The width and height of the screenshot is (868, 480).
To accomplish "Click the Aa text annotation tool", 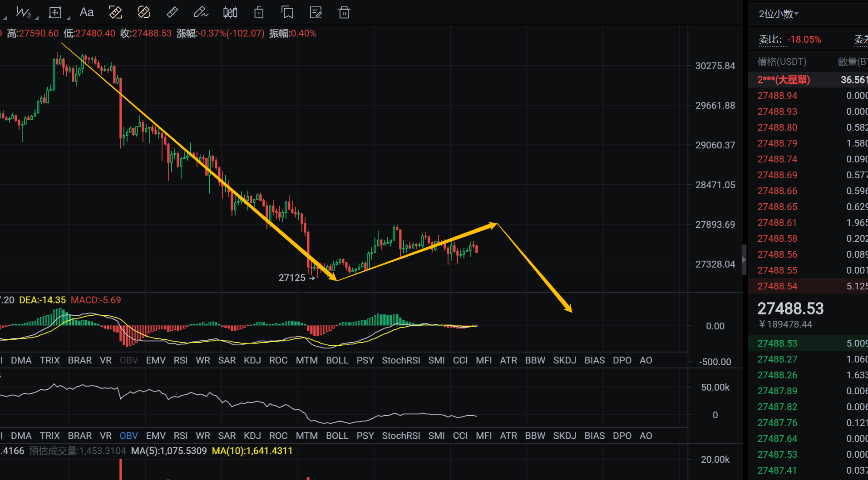I will click(86, 12).
